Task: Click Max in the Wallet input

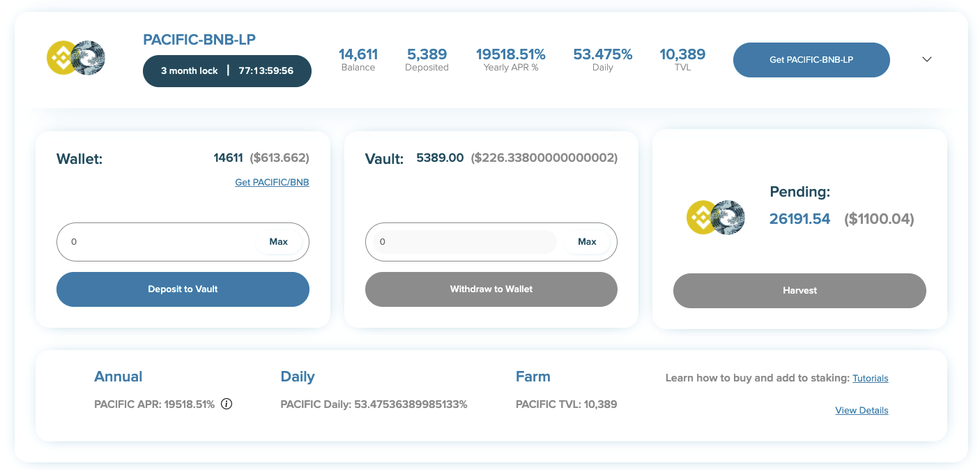Action: 279,242
